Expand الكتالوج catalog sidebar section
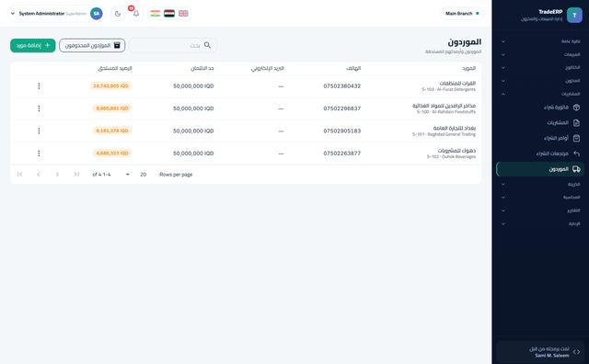The height and width of the screenshot is (364, 589). (x=540, y=67)
